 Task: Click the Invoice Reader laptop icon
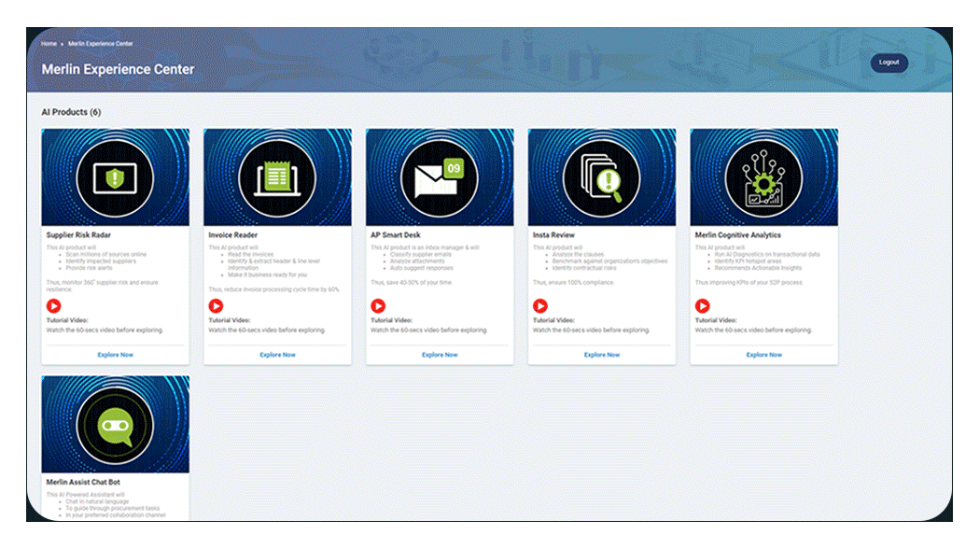tap(277, 178)
